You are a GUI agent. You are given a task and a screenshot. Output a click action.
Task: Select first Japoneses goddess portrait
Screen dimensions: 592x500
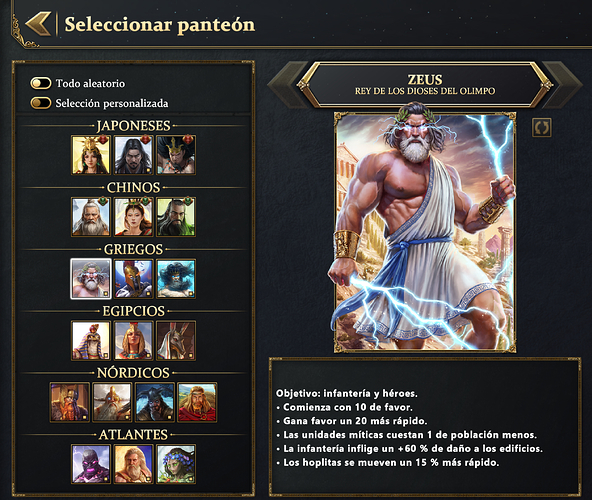pyautogui.click(x=91, y=155)
